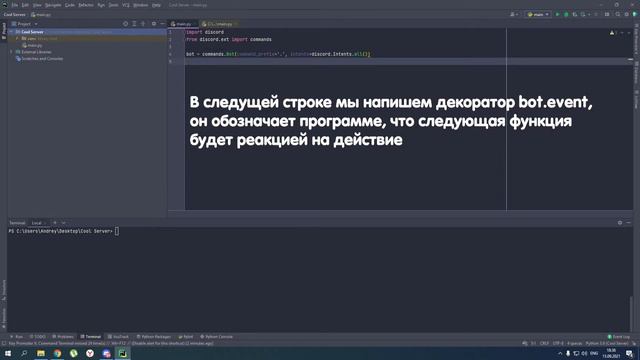Open the Help menu

[156, 5]
